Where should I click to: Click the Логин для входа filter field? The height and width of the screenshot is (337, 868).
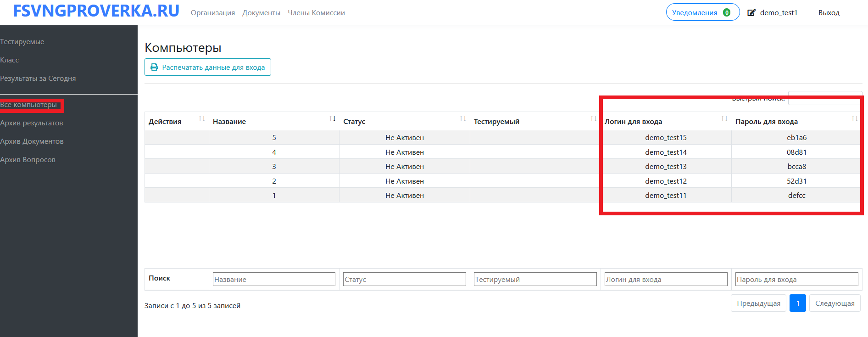(x=666, y=279)
